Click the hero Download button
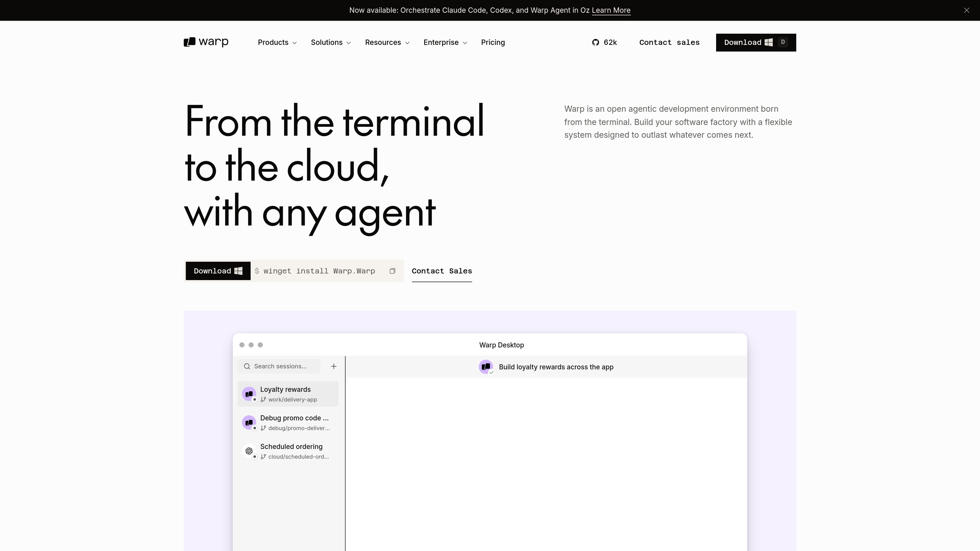980x551 pixels. coord(218,271)
